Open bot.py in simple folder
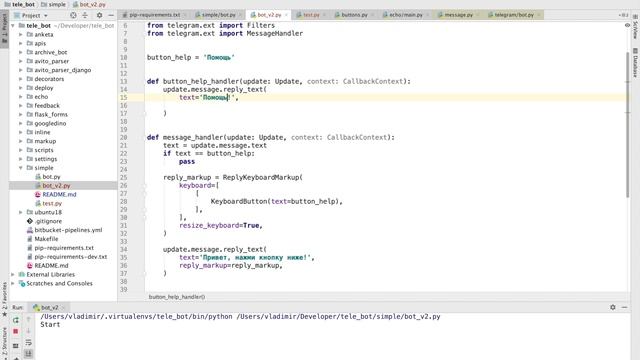The height and width of the screenshot is (360, 640). [51, 177]
